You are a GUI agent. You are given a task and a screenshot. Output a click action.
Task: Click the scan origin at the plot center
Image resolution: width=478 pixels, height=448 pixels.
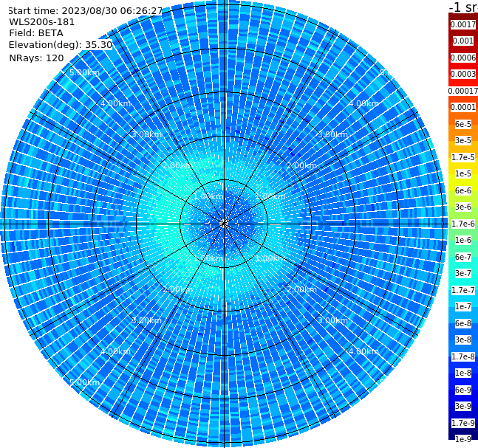224,224
